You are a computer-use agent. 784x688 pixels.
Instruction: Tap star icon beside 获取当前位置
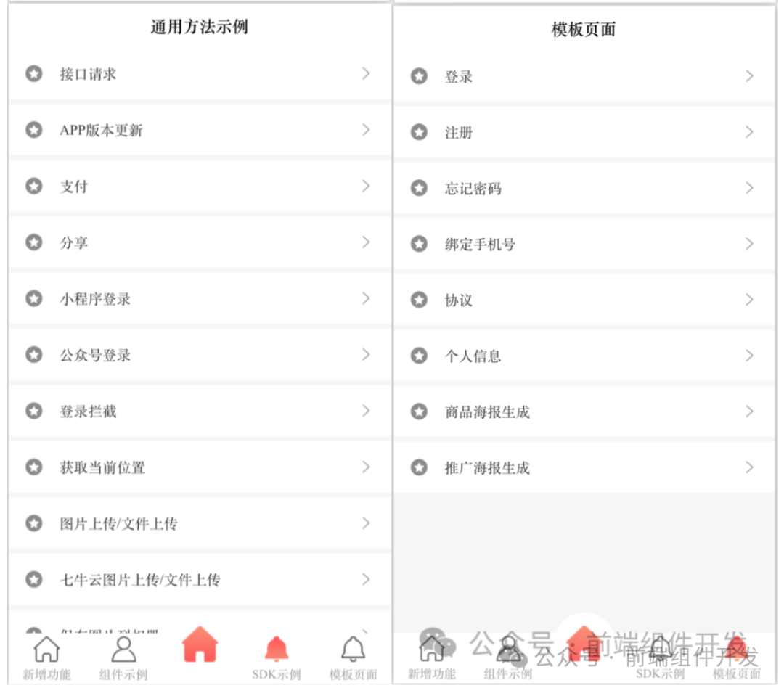tap(34, 467)
